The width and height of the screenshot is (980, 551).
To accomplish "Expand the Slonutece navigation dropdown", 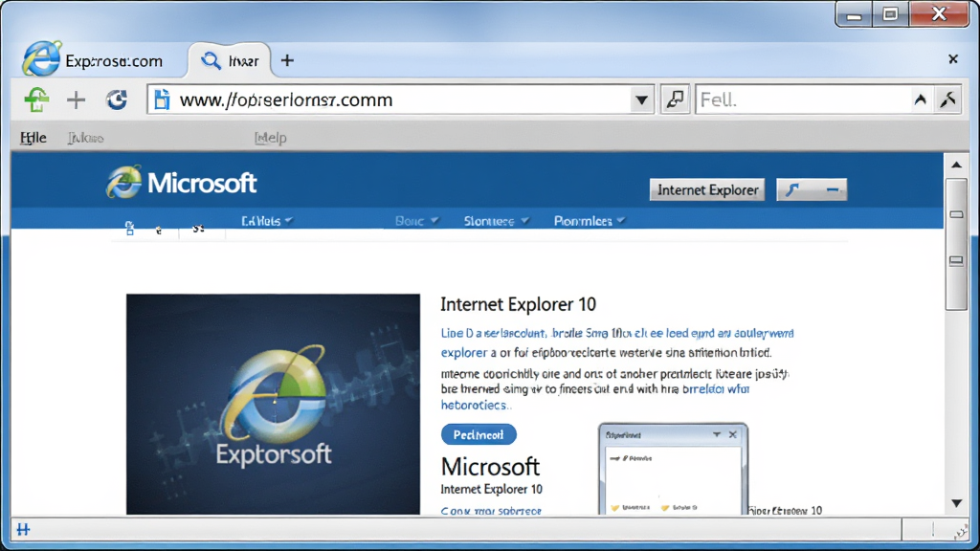I will point(497,221).
